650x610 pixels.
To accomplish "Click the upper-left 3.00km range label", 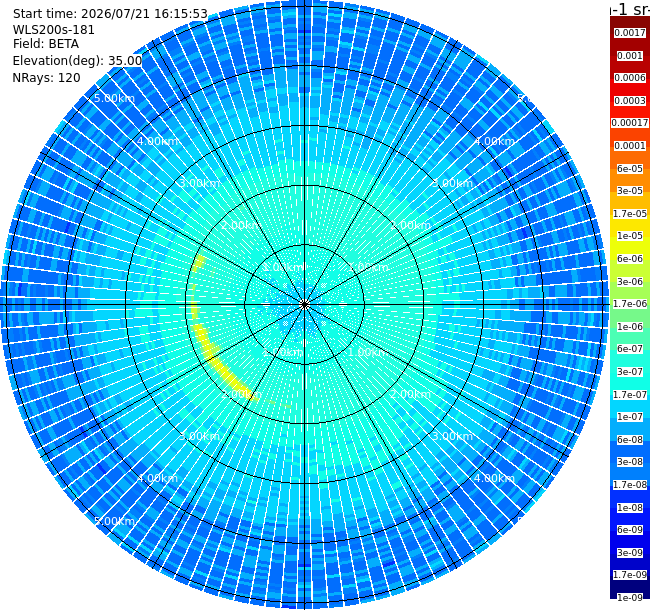I will click(199, 183).
